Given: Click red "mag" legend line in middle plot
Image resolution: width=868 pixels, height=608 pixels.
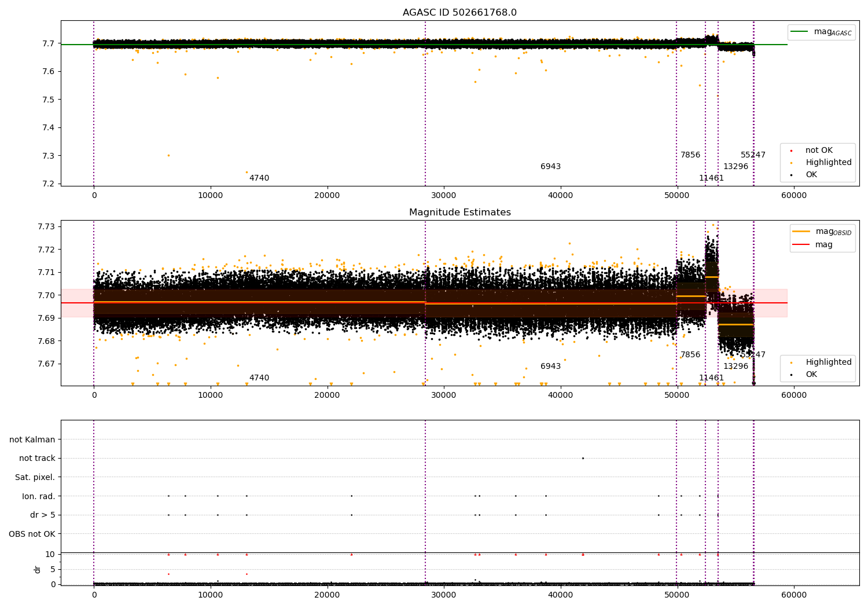Looking at the screenshot, I should point(801,245).
